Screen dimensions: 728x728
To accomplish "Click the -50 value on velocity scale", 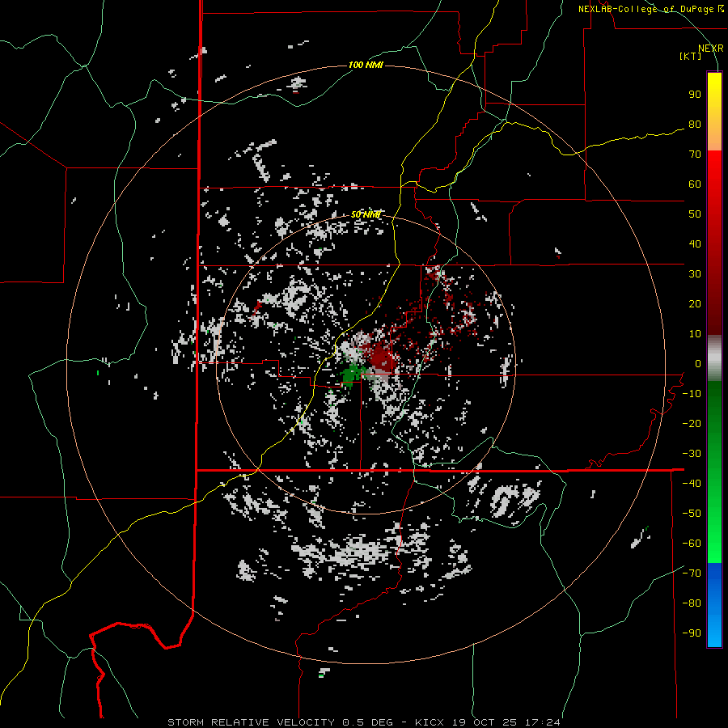I will coord(692,514).
